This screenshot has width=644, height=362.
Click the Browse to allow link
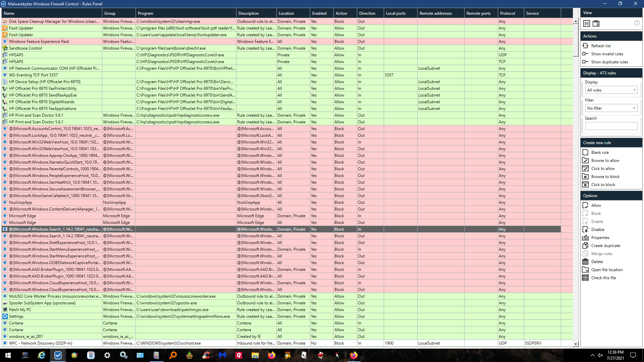605,161
